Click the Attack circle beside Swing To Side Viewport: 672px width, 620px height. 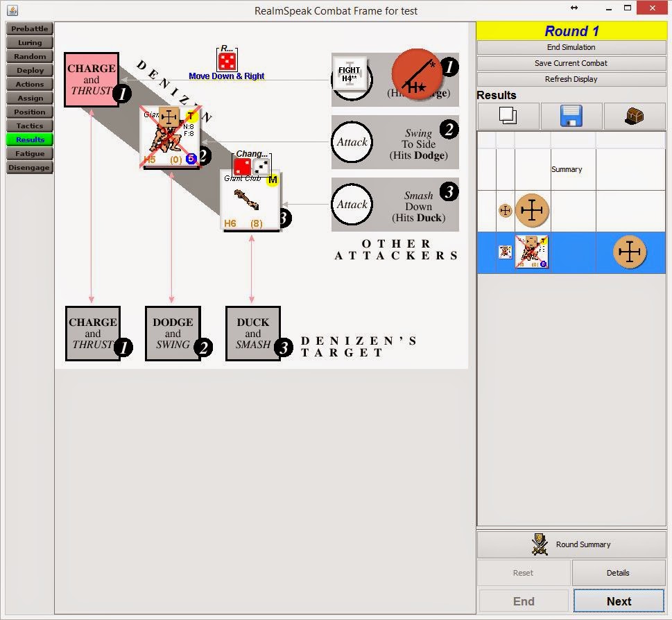[x=352, y=142]
